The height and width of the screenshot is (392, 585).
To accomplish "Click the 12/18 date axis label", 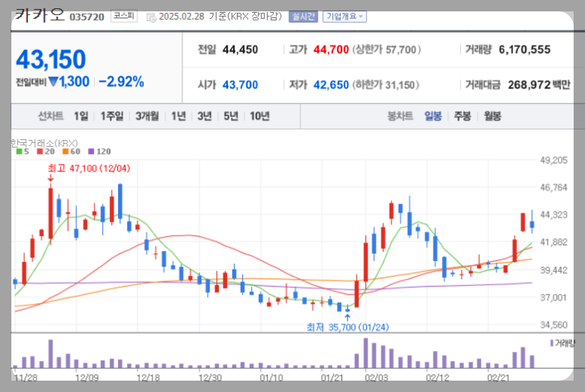I will [x=148, y=378].
